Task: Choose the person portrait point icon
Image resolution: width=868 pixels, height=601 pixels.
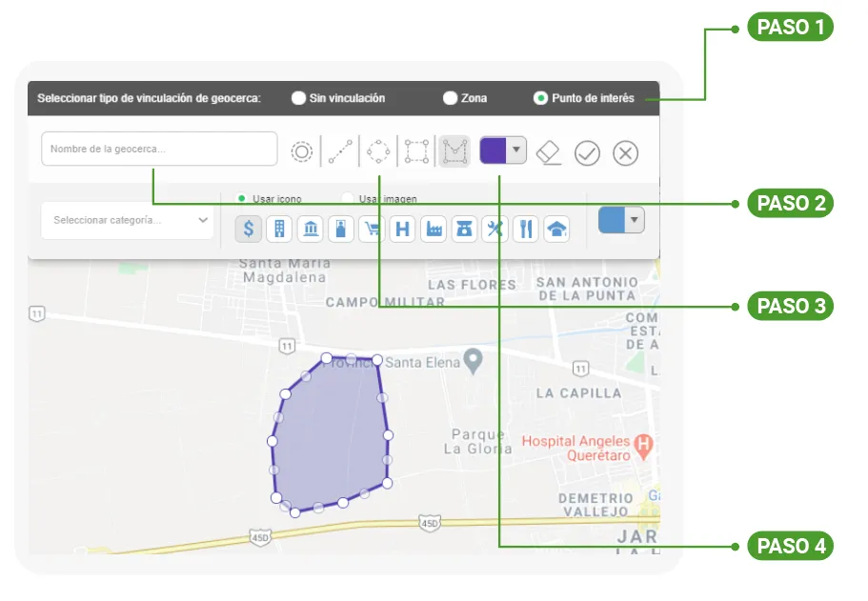Action: pos(341,229)
